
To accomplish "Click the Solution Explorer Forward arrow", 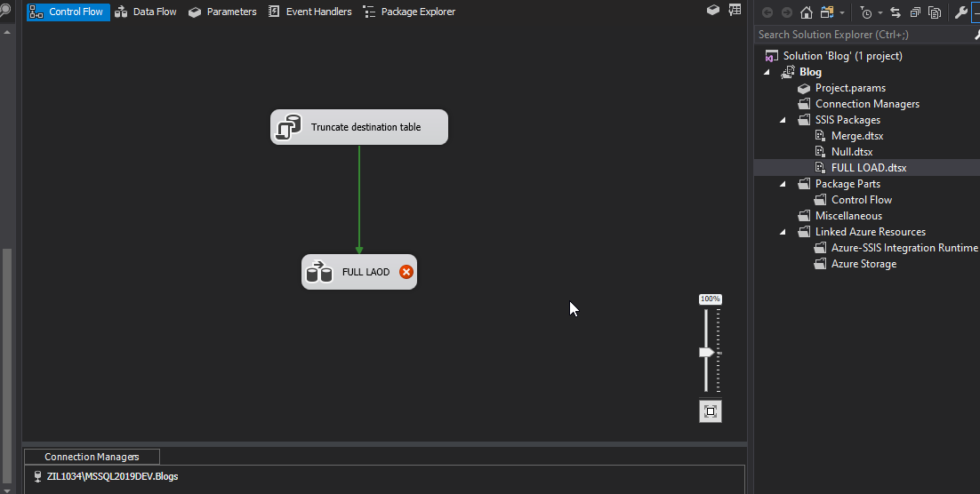I will (x=787, y=12).
